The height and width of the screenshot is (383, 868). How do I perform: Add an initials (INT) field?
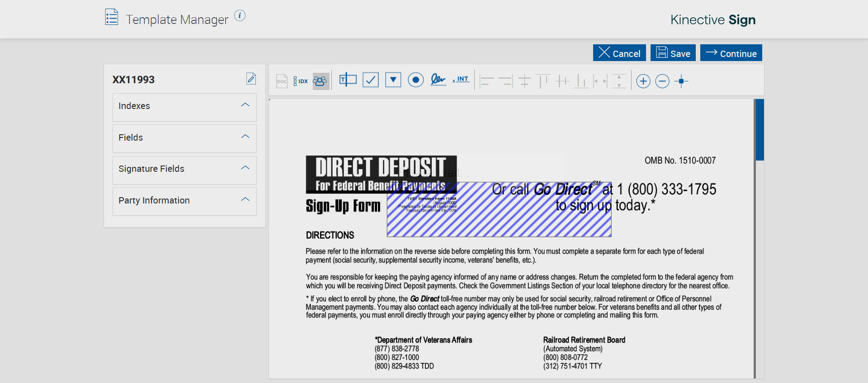tap(461, 80)
